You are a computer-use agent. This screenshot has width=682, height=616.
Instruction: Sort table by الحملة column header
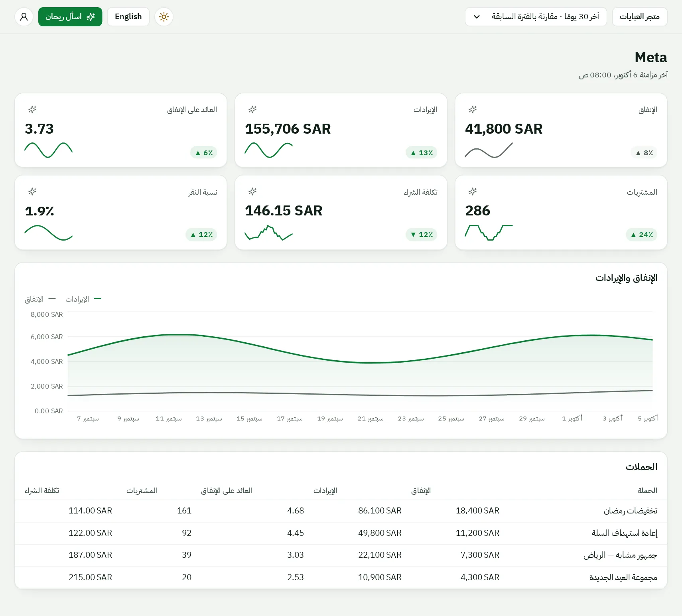click(647, 490)
